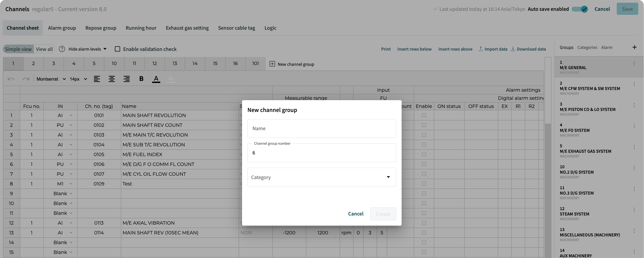Open Hide alarm levels dropdown
644x258 pixels.
click(x=88, y=49)
